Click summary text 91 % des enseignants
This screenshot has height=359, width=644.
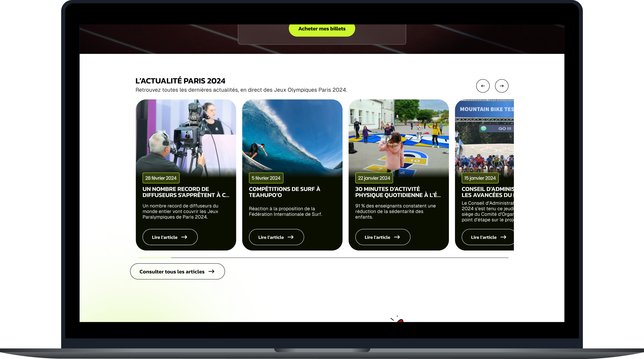point(396,211)
